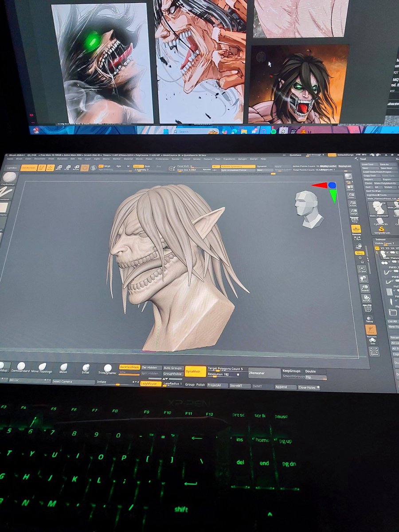The width and height of the screenshot is (399, 532).
Task: Toggle Perspective view (Persp)
Action: (x=354, y=220)
